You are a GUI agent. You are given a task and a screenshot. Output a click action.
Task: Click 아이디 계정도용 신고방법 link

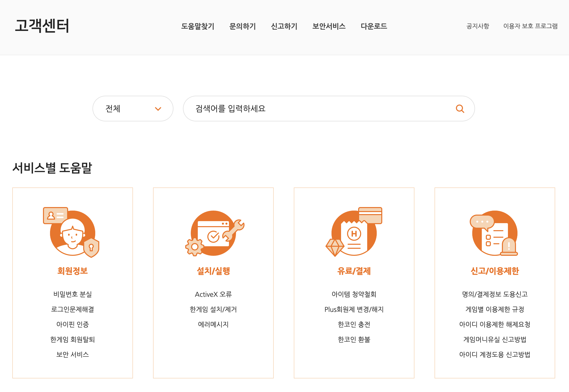[495, 355]
